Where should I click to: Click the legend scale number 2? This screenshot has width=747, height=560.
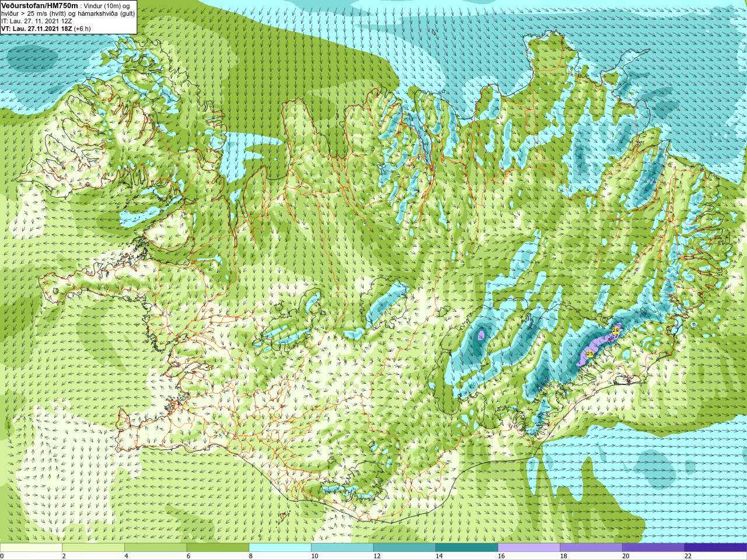point(64,556)
